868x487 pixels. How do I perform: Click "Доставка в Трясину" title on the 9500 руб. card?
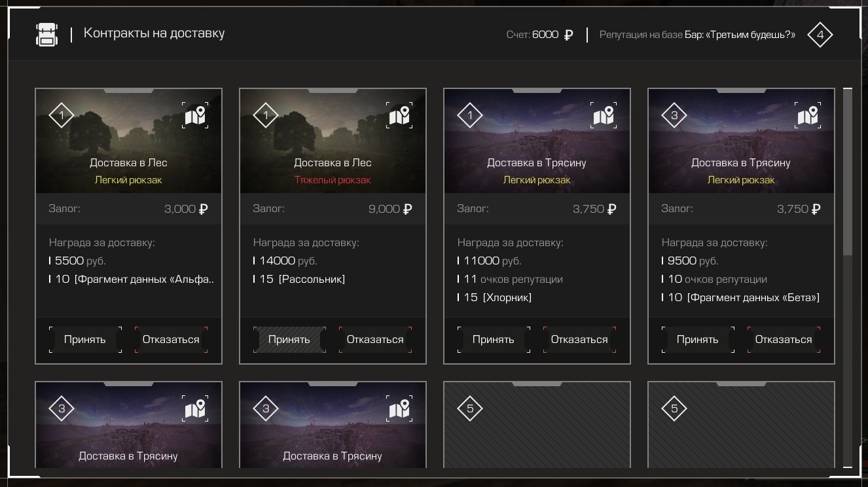(741, 163)
